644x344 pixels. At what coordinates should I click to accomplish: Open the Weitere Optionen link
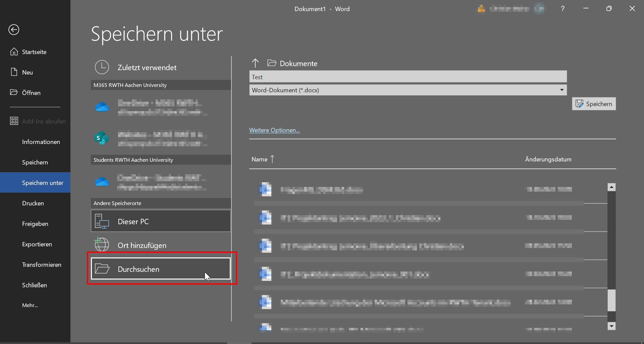tap(274, 130)
